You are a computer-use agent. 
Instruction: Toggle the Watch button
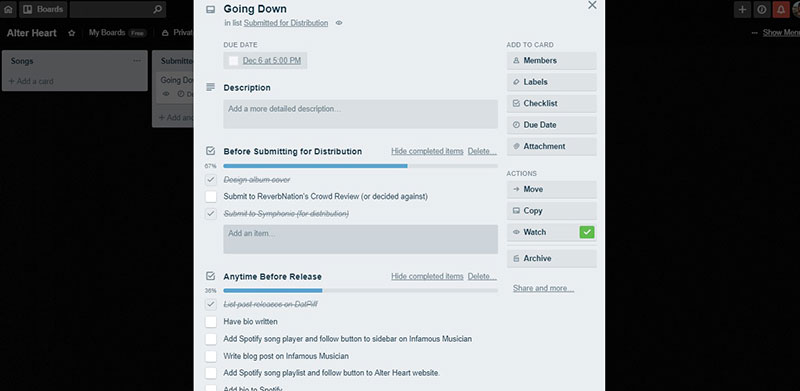(x=552, y=232)
